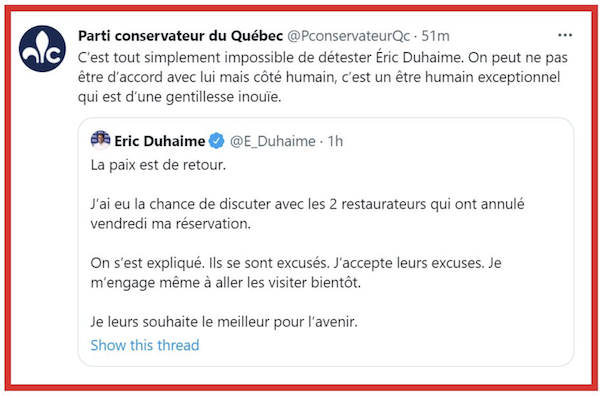Open the three-dot more options menu
The width and height of the screenshot is (600, 396).
click(x=565, y=35)
